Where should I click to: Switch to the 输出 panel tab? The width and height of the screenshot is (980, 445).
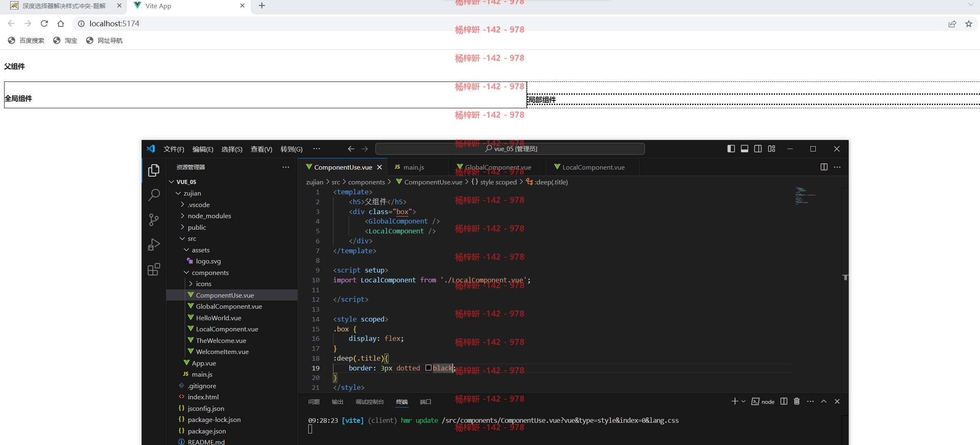[x=338, y=402]
